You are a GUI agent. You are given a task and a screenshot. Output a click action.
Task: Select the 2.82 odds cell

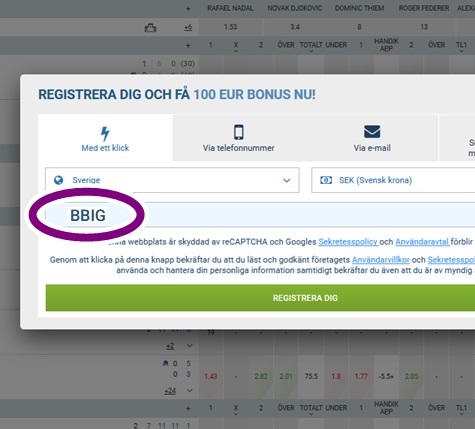tap(261, 376)
